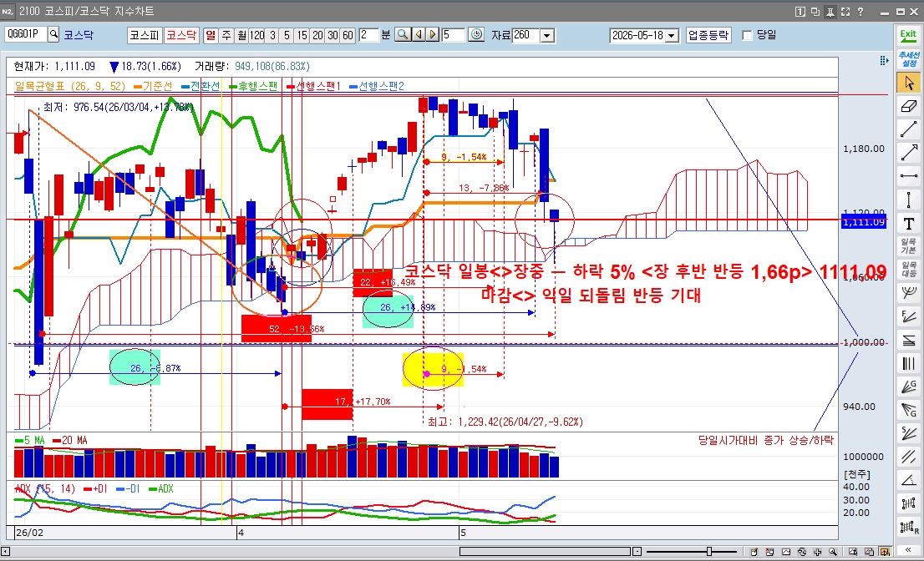Viewport: 924px width, 561px height.
Task: Select the pitchfork drawing tool
Action: coord(908,293)
